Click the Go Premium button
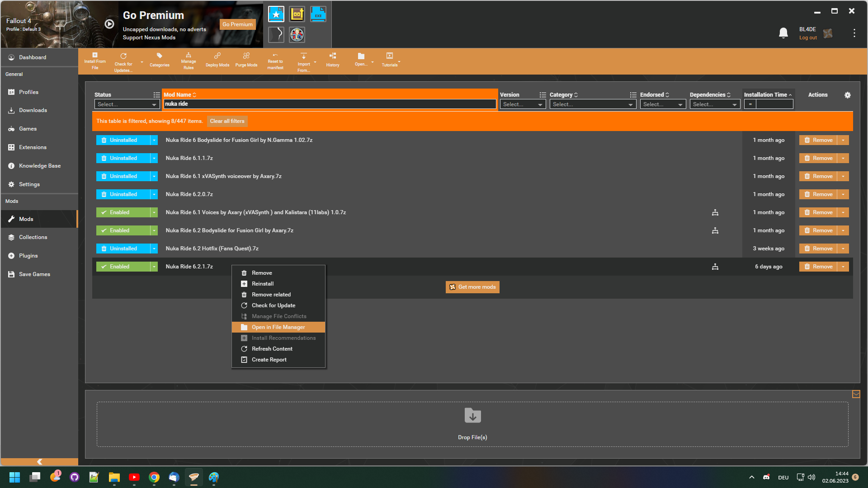This screenshot has width=868, height=488. tap(238, 24)
